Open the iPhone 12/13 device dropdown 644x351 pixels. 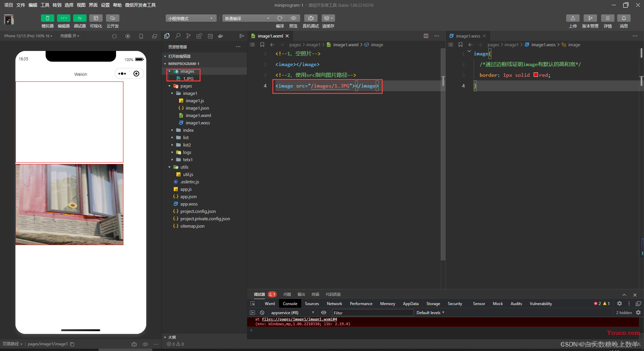pyautogui.click(x=28, y=36)
